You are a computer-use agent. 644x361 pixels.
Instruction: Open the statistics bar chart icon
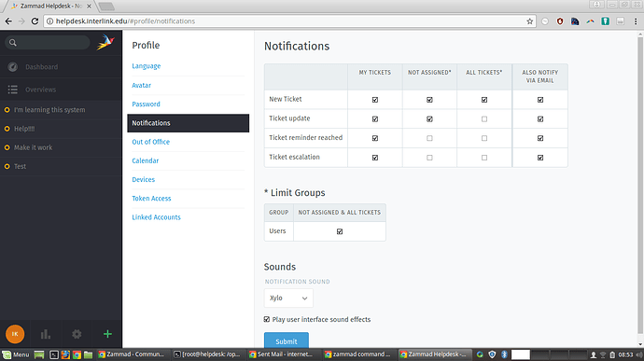pos(46,334)
